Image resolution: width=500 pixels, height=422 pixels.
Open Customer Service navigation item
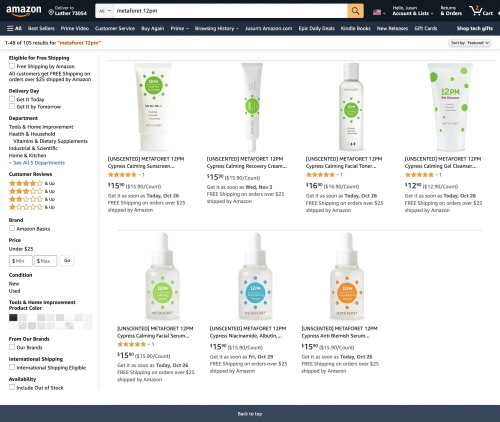tap(115, 29)
